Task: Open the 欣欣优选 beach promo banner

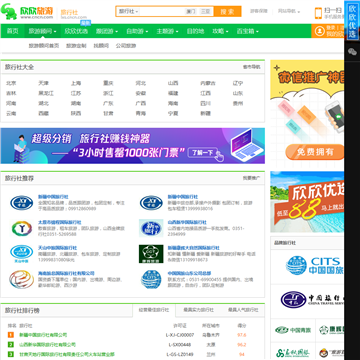Action: pos(307,202)
